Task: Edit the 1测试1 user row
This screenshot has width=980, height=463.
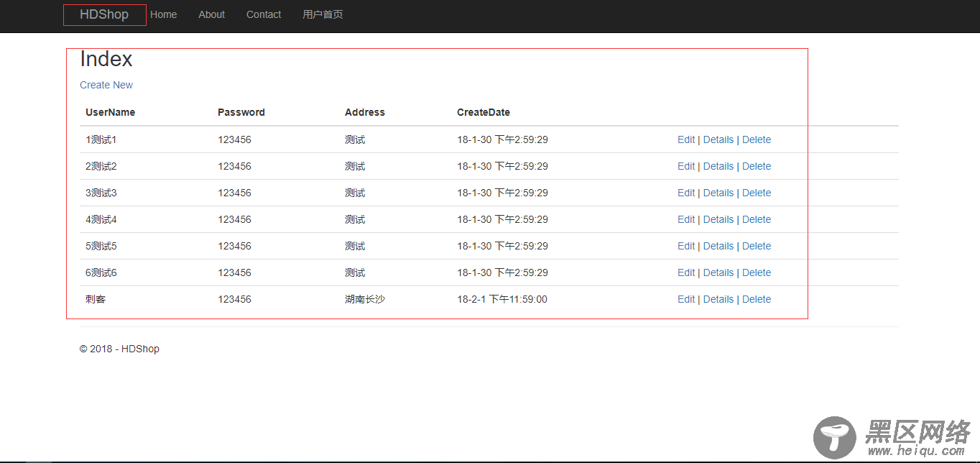Action: pos(686,139)
